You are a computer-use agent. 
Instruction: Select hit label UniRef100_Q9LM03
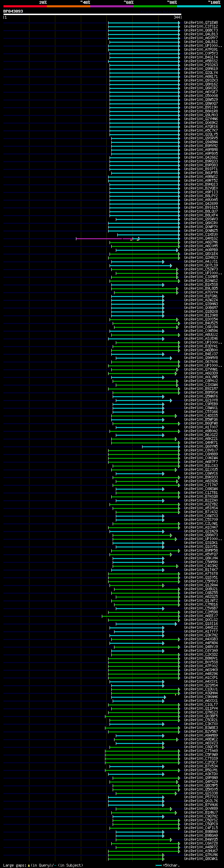[x=201, y=115]
